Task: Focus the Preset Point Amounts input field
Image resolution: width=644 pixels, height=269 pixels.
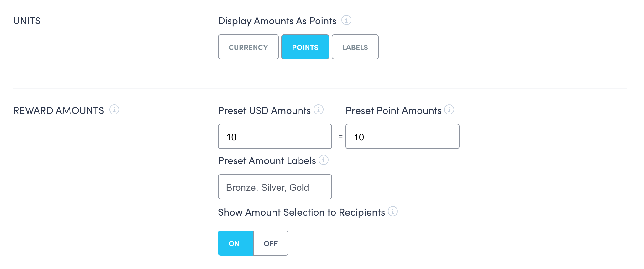Action: (x=402, y=137)
